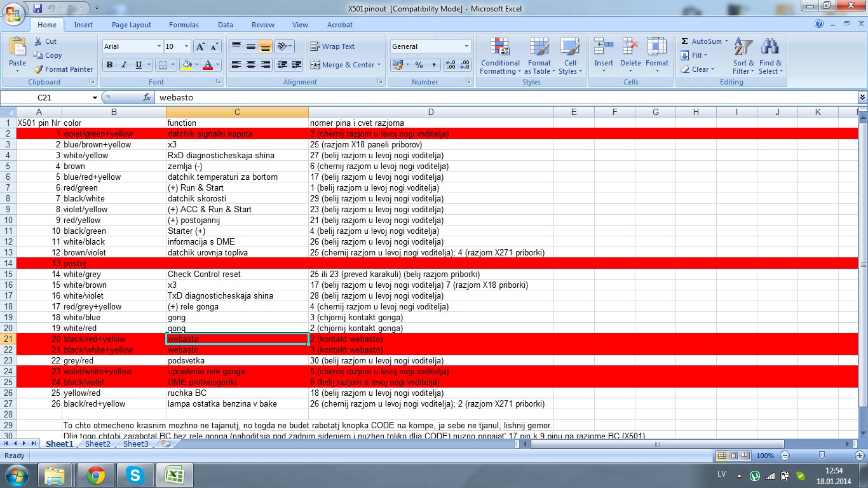Screen dimensions: 868x488
Task: Click Decrease Decimal
Action: [465, 65]
